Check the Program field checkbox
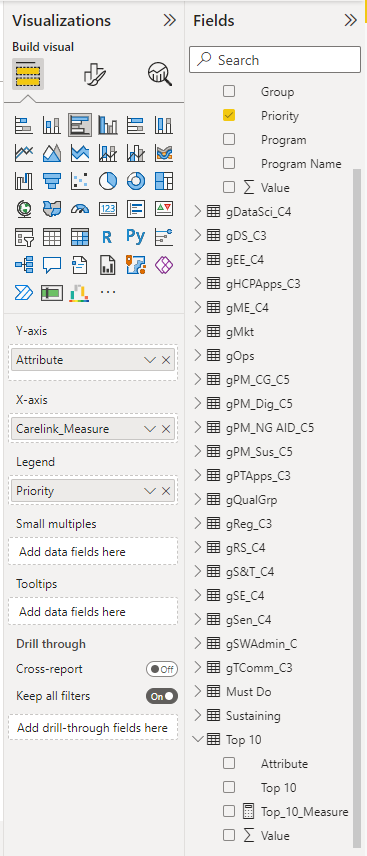Image resolution: width=367 pixels, height=856 pixels. [x=229, y=139]
